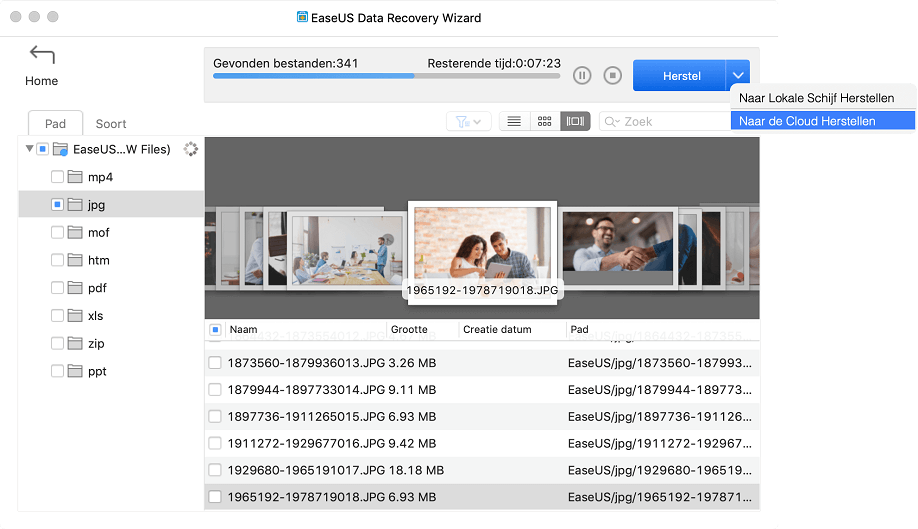Viewport: 918px width, 529px height.
Task: Untick the jpg folder checkbox
Action: 57,204
